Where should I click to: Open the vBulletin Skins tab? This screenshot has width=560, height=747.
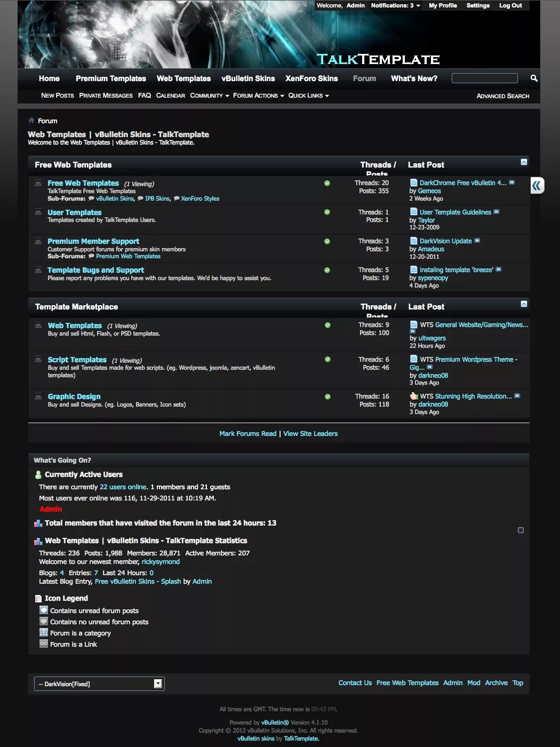tap(248, 78)
